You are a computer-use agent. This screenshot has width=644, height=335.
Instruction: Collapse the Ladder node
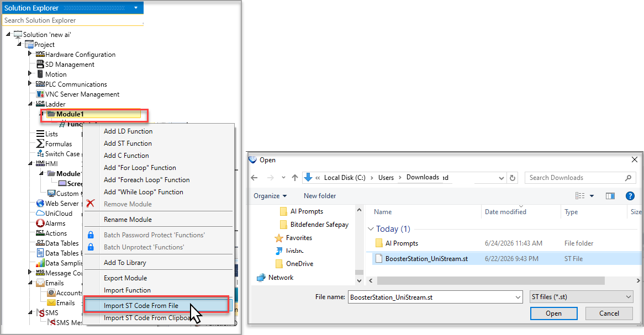pyautogui.click(x=30, y=104)
